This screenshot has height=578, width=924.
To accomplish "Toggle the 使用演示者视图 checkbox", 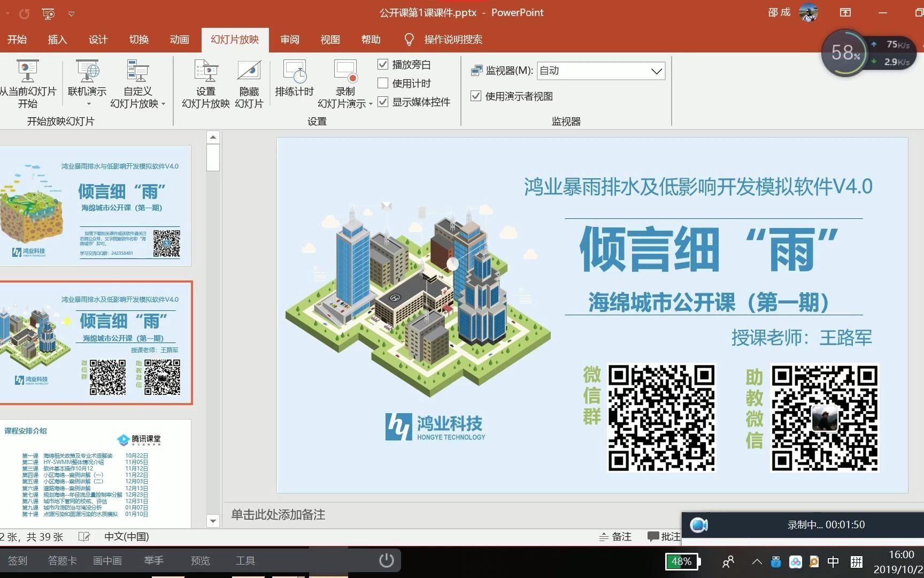I will pos(476,96).
